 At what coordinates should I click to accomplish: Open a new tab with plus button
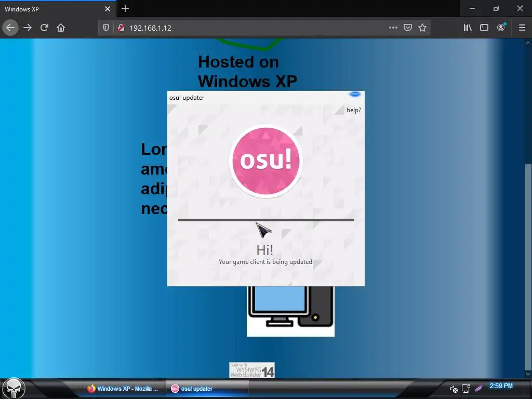[125, 8]
